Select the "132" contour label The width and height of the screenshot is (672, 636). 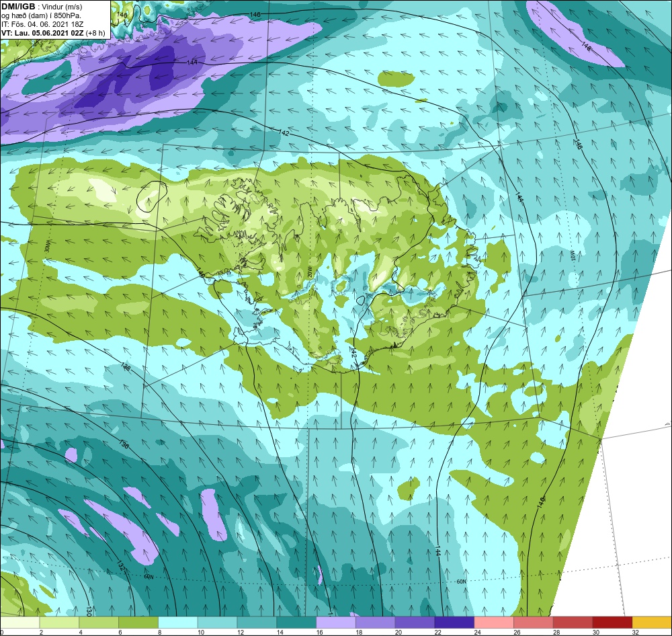121,566
